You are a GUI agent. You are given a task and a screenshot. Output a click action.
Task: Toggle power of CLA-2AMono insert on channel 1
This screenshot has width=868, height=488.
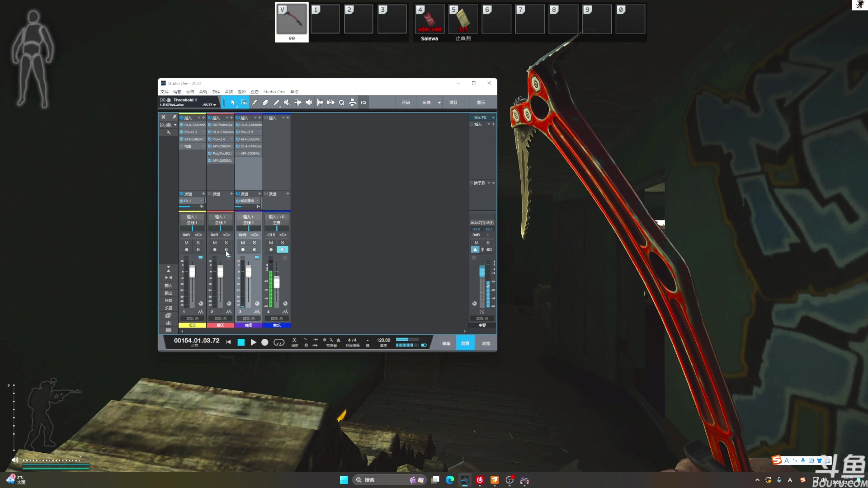182,125
